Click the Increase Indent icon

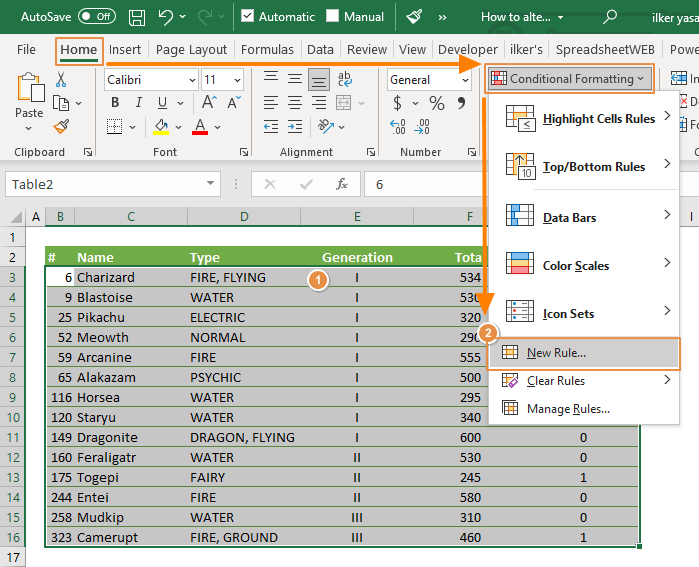(x=295, y=127)
